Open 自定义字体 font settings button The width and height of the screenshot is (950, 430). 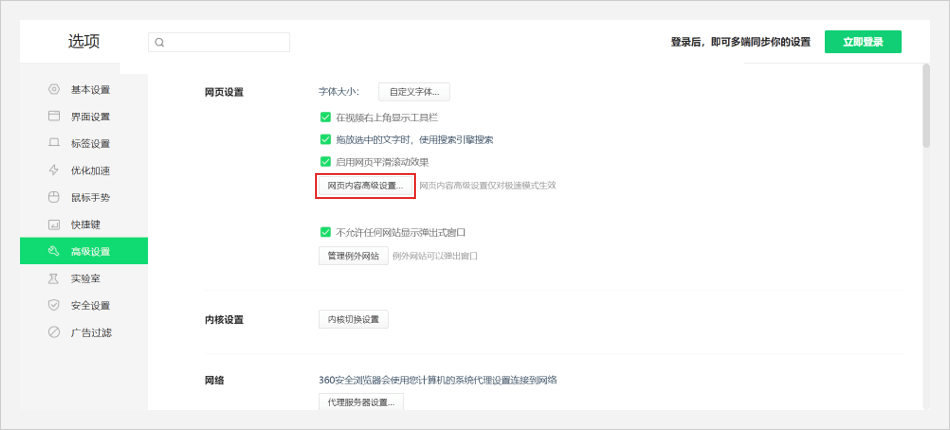tap(413, 91)
